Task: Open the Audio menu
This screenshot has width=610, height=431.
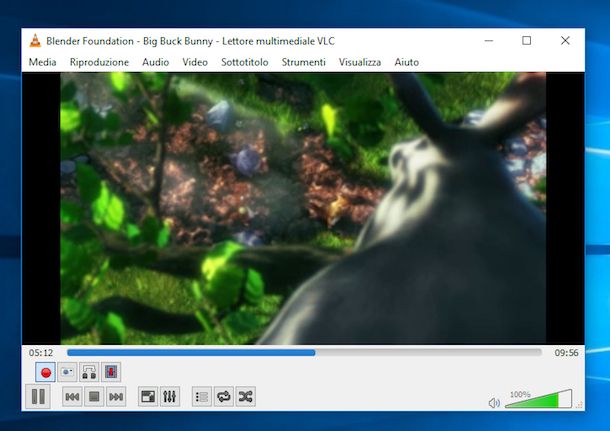Action: (156, 62)
